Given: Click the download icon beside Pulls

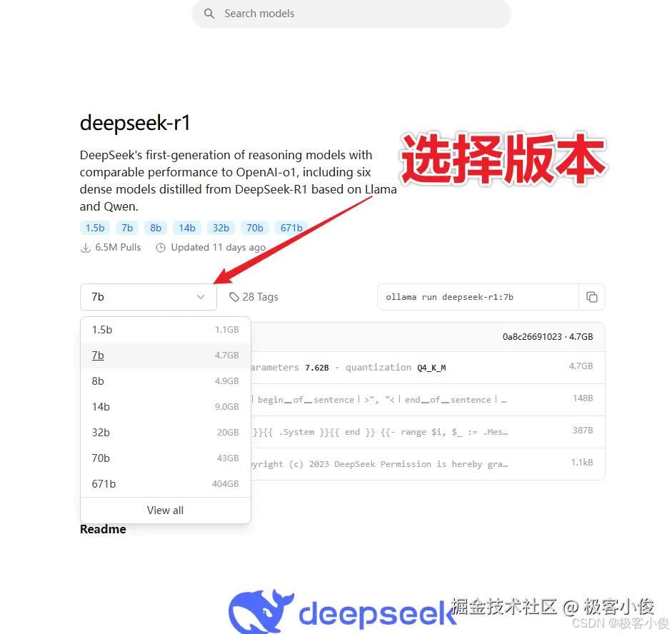Looking at the screenshot, I should point(86,248).
